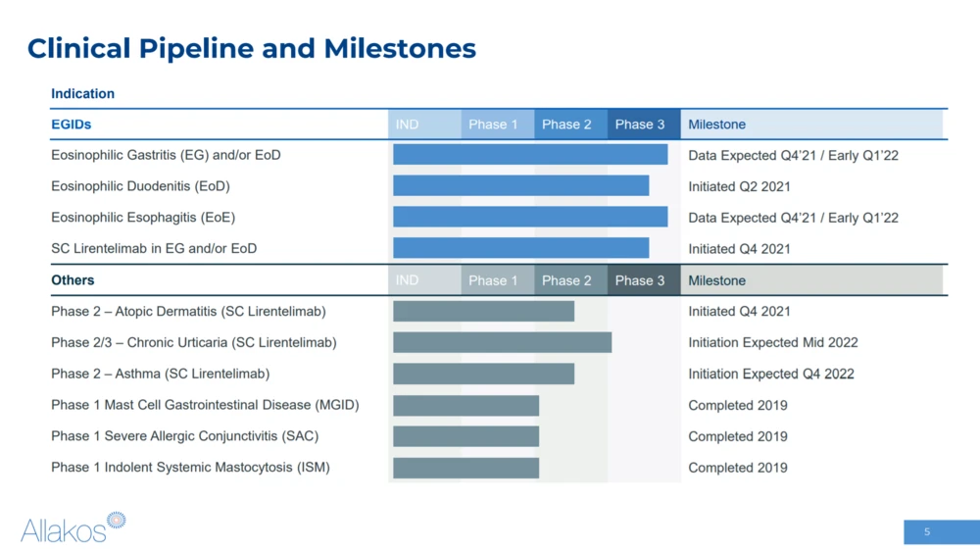
Task: Click the Mast Cell Gastrointestinal Disease progress bar
Action: pos(465,405)
